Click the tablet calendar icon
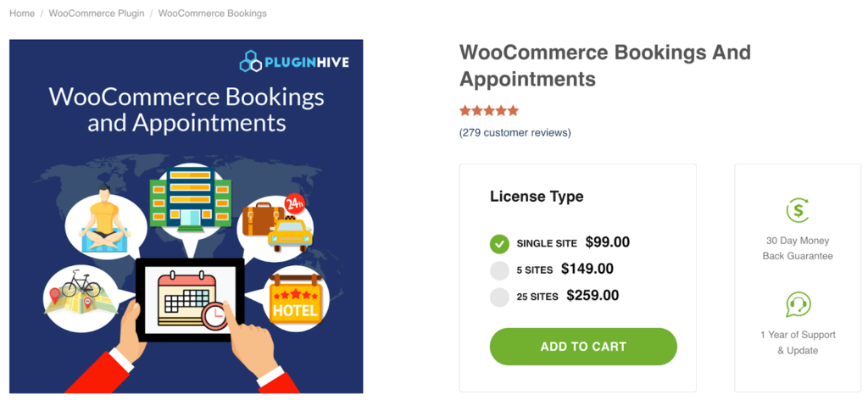Image resolution: width=868 pixels, height=400 pixels. pyautogui.click(x=189, y=297)
